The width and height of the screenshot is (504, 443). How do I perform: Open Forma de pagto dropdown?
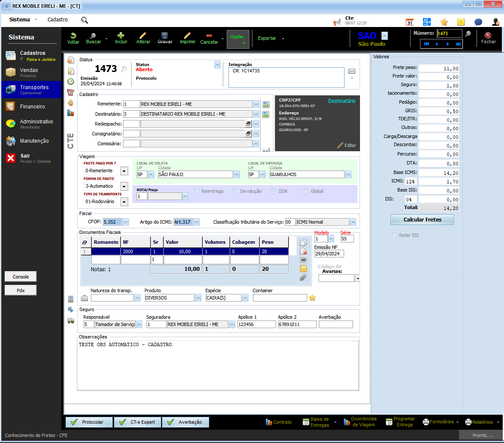[x=124, y=186]
